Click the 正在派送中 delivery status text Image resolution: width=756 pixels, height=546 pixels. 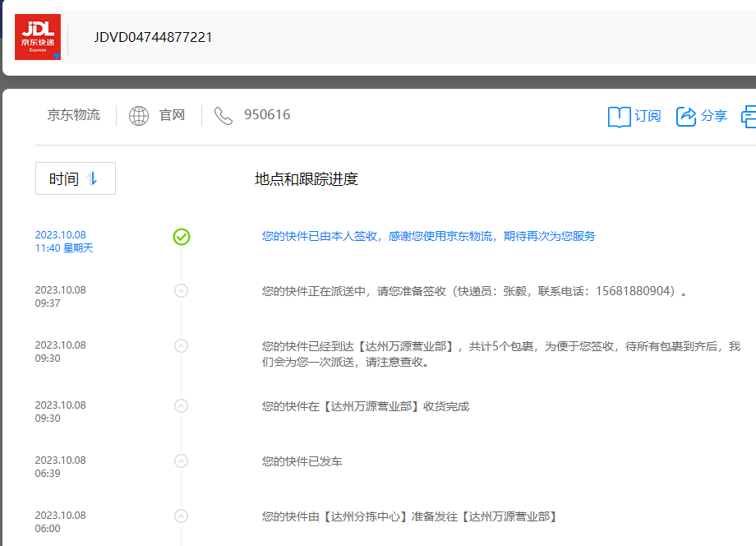click(474, 291)
